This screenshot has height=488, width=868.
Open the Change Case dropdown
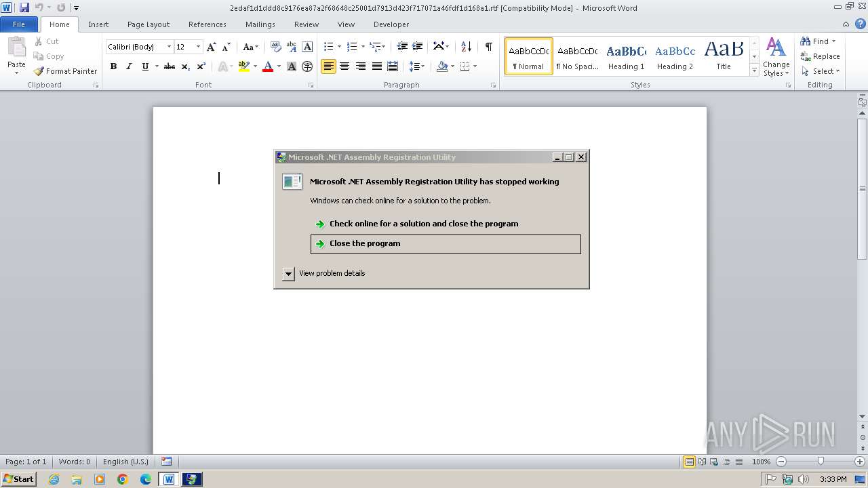tap(251, 47)
